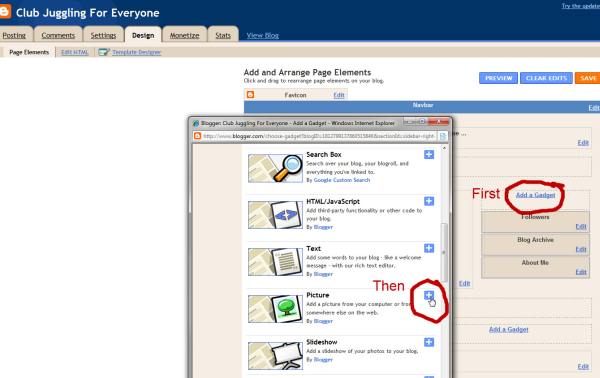The width and height of the screenshot is (600, 378).
Task: Open the Monetize tab
Action: pyautogui.click(x=184, y=35)
